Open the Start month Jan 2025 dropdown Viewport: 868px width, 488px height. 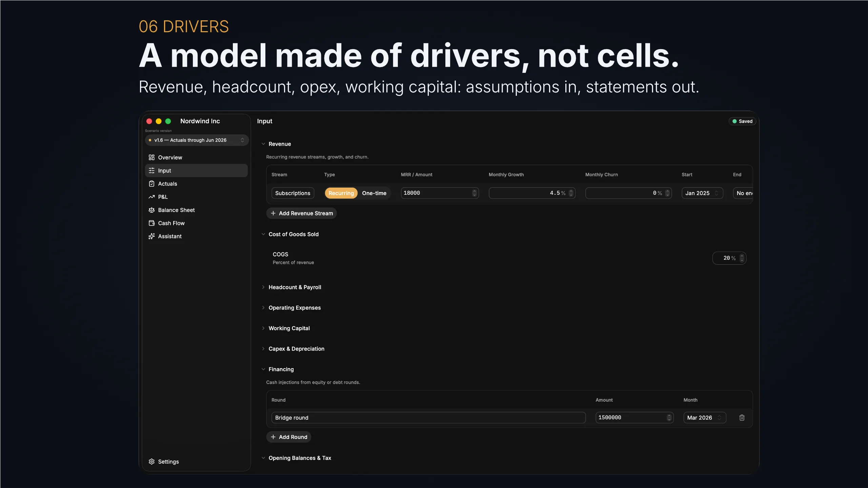pyautogui.click(x=702, y=193)
